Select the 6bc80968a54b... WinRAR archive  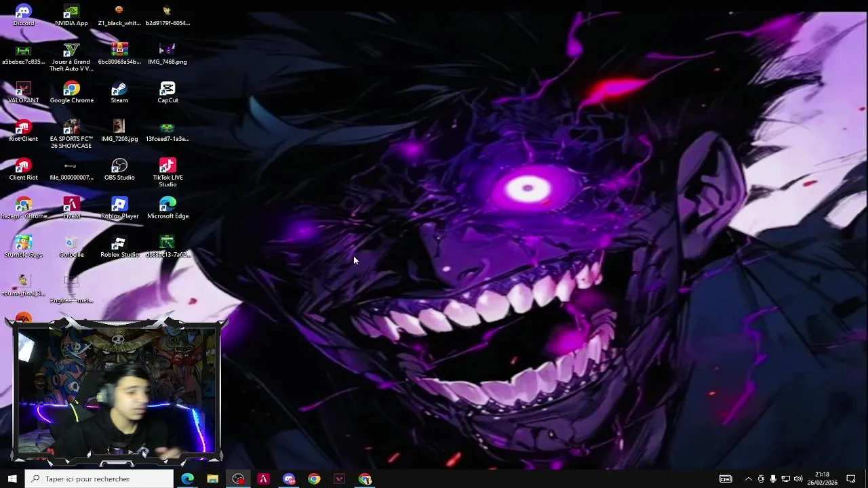119,54
